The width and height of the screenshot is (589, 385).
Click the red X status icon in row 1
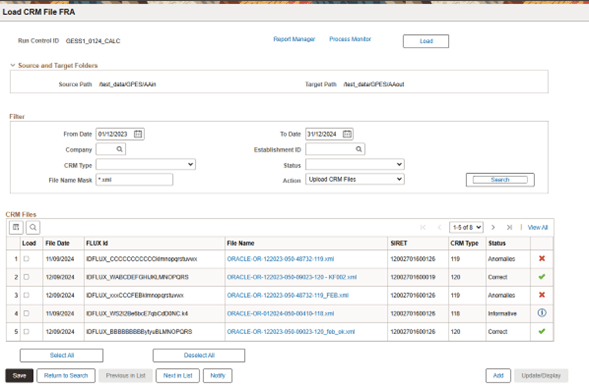[542, 258]
